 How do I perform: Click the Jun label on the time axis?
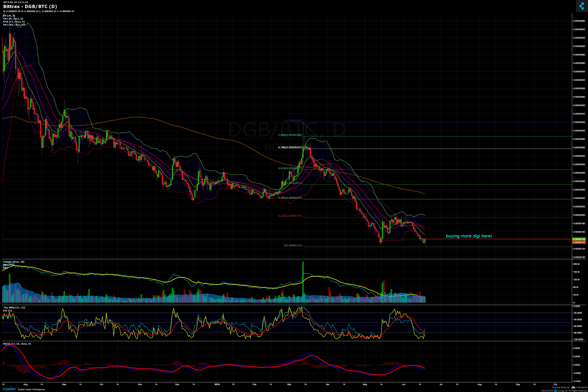[x=404, y=385]
